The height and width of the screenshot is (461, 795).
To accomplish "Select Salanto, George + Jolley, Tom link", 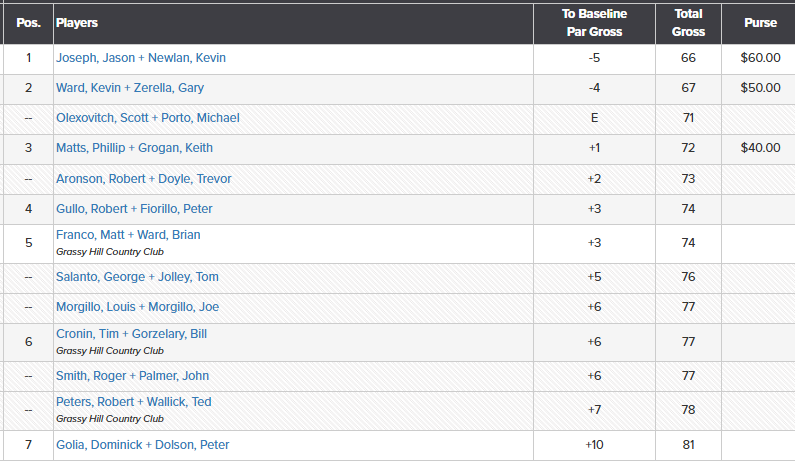I will tap(137, 277).
